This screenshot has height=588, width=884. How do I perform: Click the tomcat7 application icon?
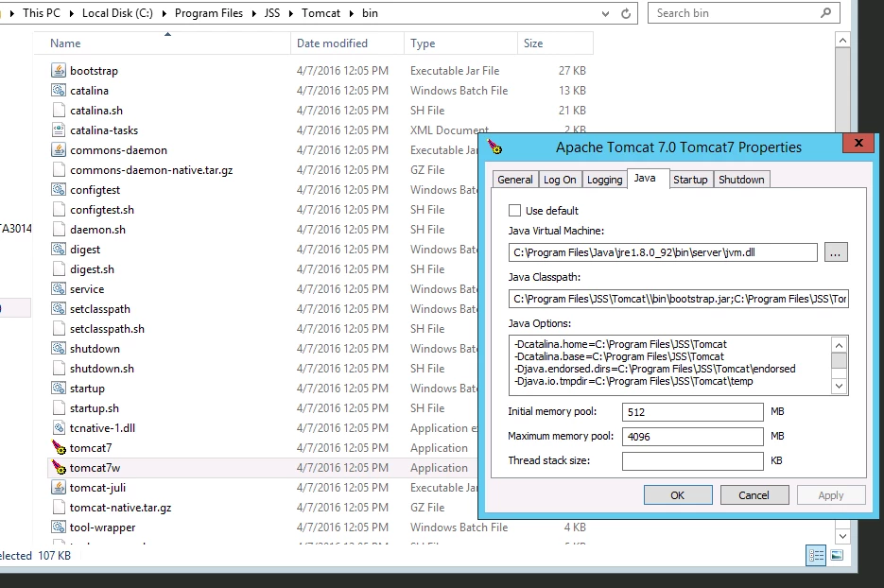[x=59, y=448]
